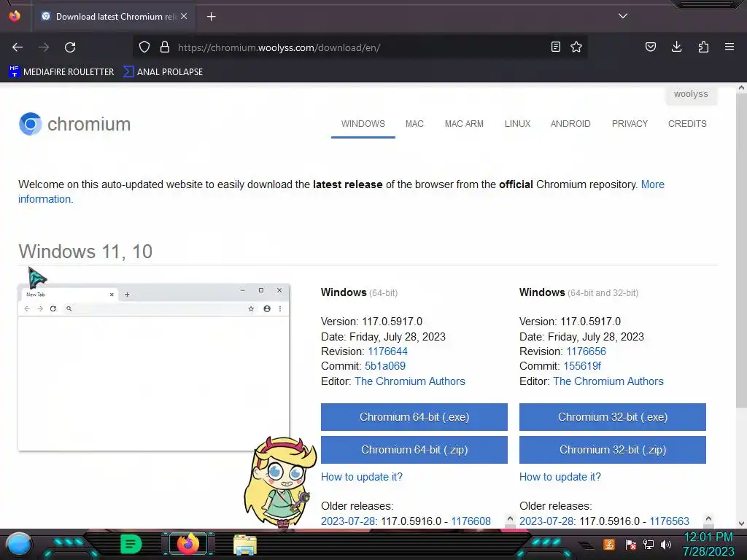Click the chromium logo

point(75,124)
